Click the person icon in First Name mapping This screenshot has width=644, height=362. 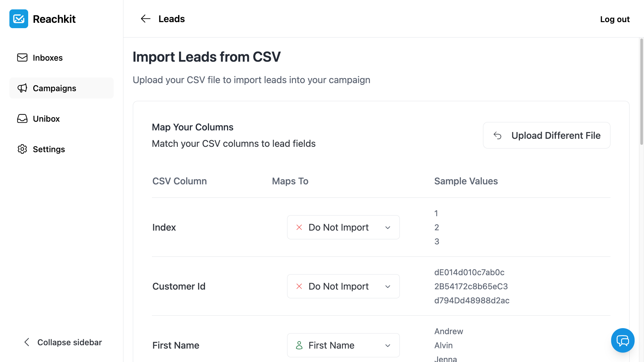[299, 345]
